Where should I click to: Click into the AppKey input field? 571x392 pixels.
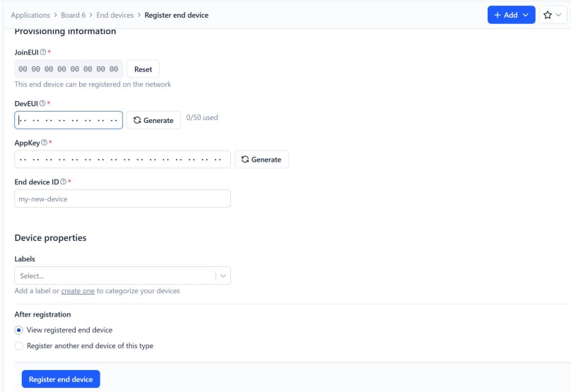[122, 160]
